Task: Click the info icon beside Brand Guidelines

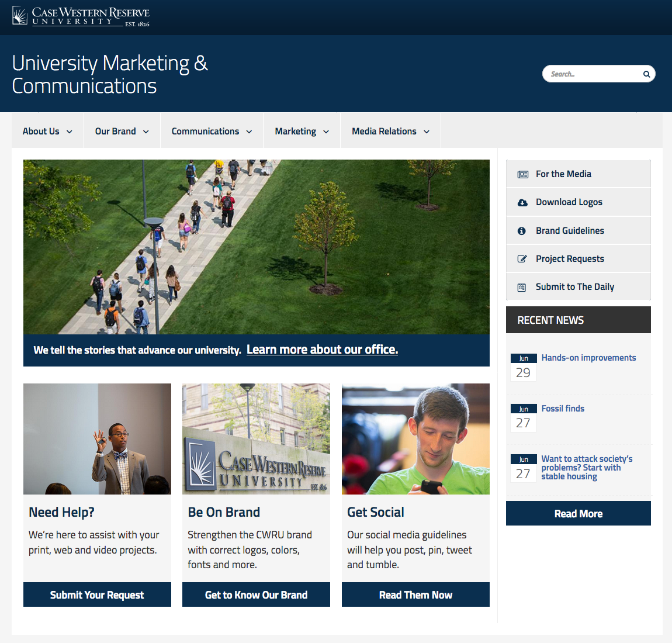Action: click(x=522, y=231)
